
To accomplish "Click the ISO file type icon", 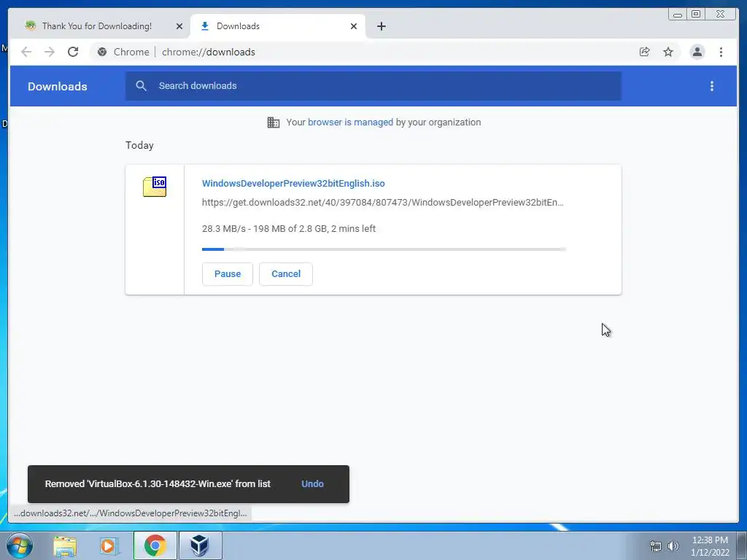I will (155, 186).
